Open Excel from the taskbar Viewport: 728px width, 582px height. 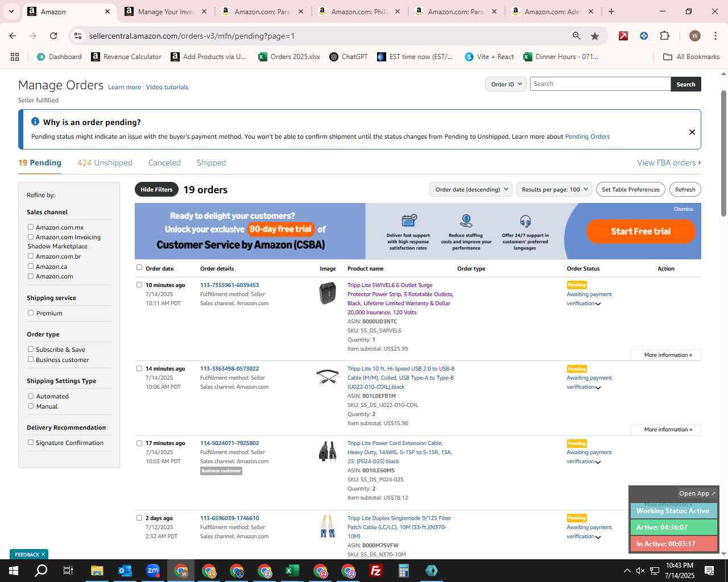pyautogui.click(x=292, y=571)
